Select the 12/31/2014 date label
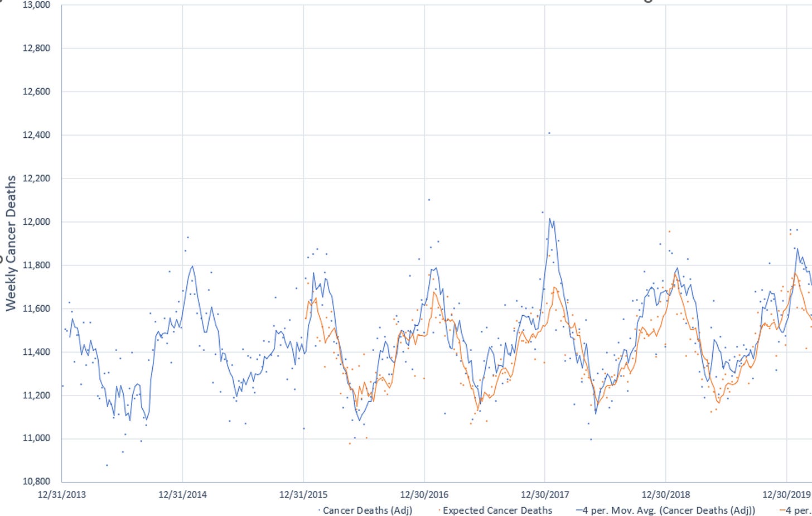 tap(182, 495)
